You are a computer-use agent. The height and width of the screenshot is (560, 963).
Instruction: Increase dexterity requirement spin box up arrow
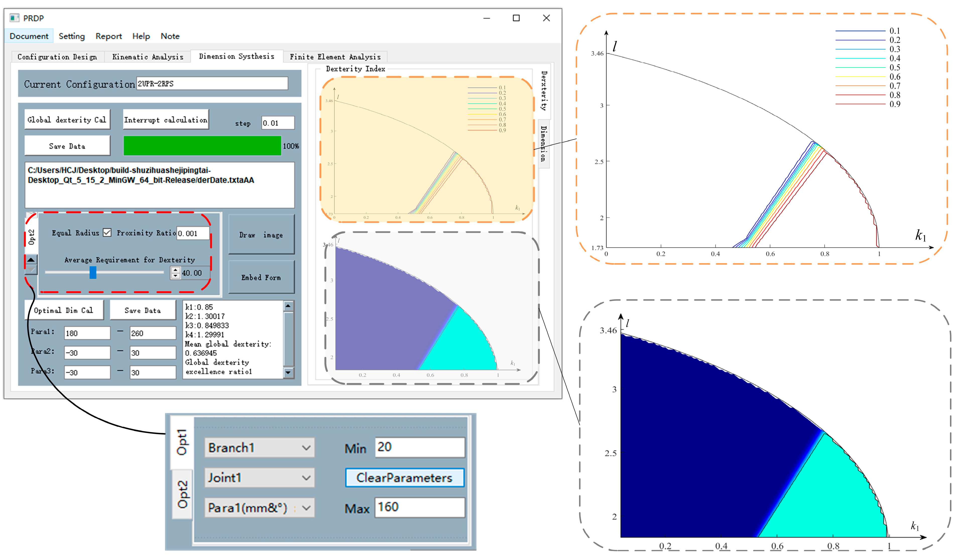(x=175, y=270)
